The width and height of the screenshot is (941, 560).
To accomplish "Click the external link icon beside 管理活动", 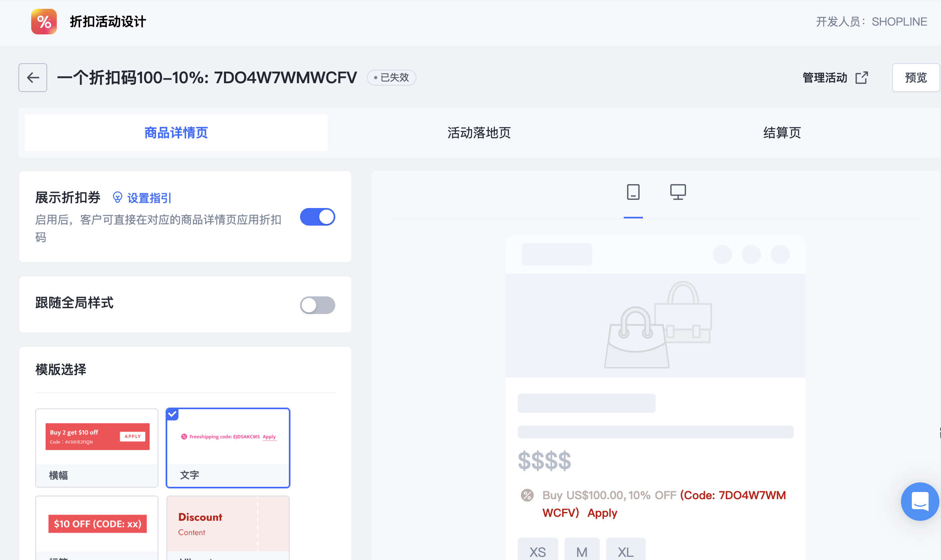I will 861,78.
